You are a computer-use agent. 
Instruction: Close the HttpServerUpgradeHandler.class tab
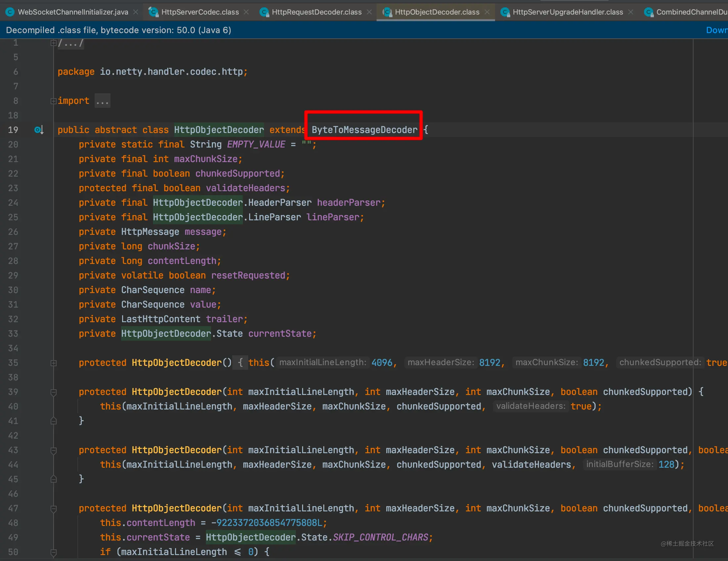(x=630, y=12)
